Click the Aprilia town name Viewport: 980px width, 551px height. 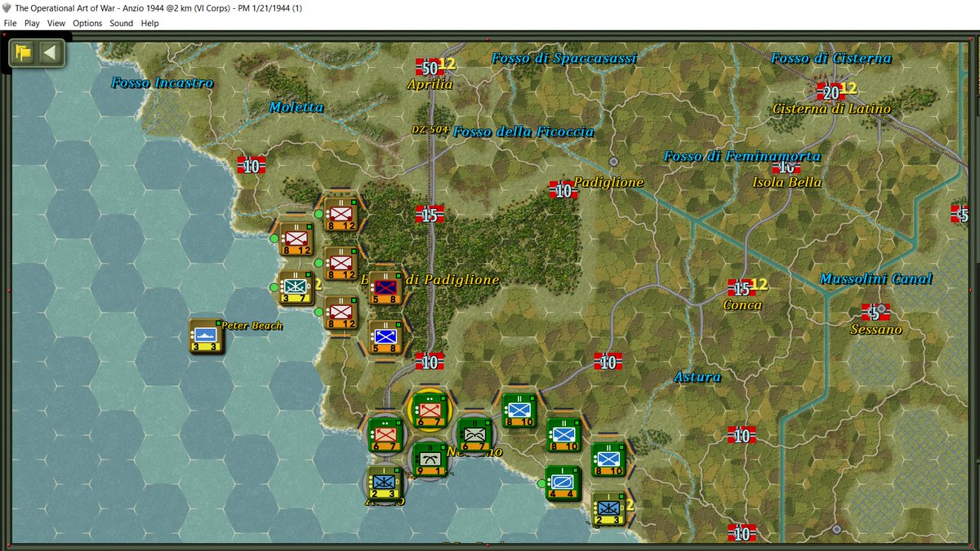point(430,84)
